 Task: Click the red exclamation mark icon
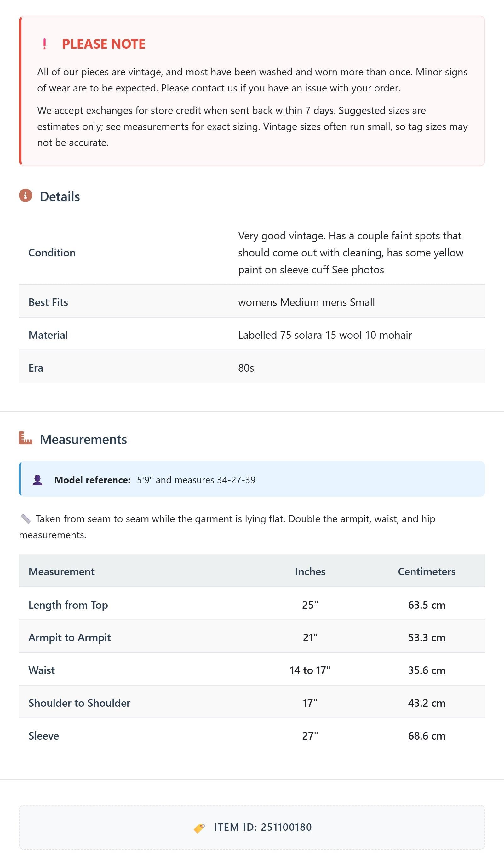(44, 44)
